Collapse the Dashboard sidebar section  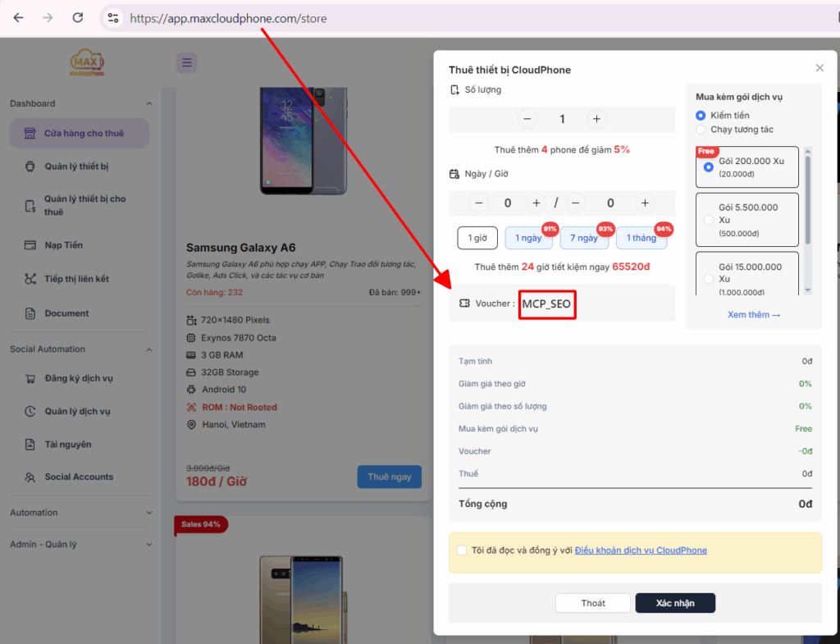pos(148,103)
